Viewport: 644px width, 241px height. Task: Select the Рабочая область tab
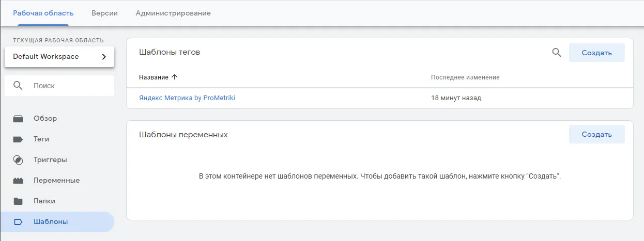point(43,13)
